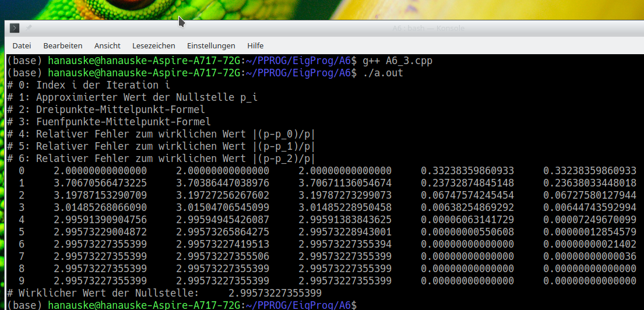Open the Ansicht menu
The width and height of the screenshot is (644, 310).
coord(107,45)
